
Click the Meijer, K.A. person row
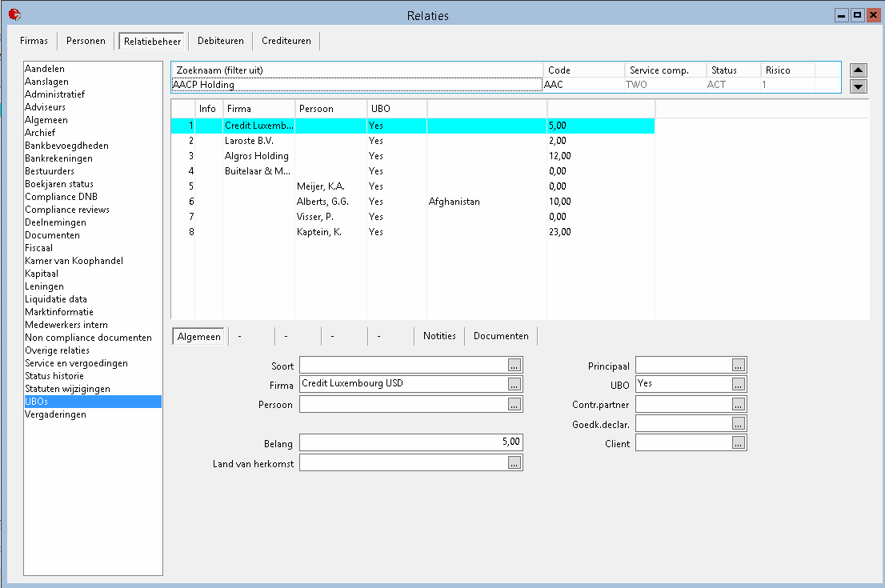413,186
